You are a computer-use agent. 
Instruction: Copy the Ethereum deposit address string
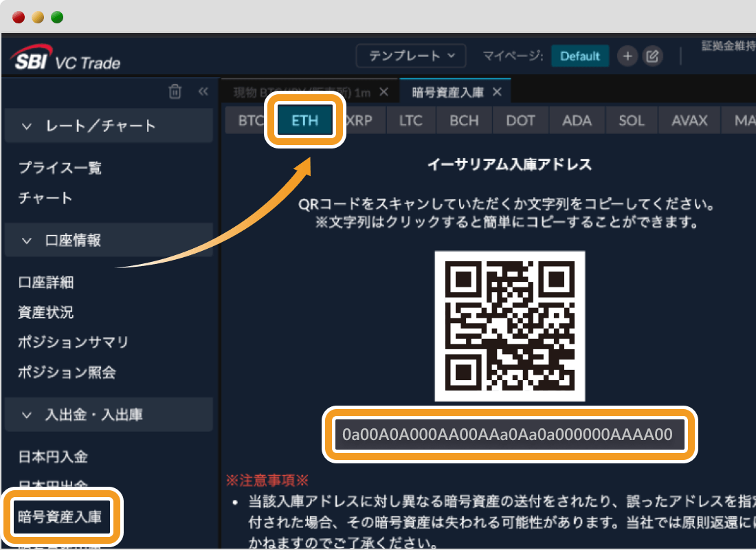point(510,434)
